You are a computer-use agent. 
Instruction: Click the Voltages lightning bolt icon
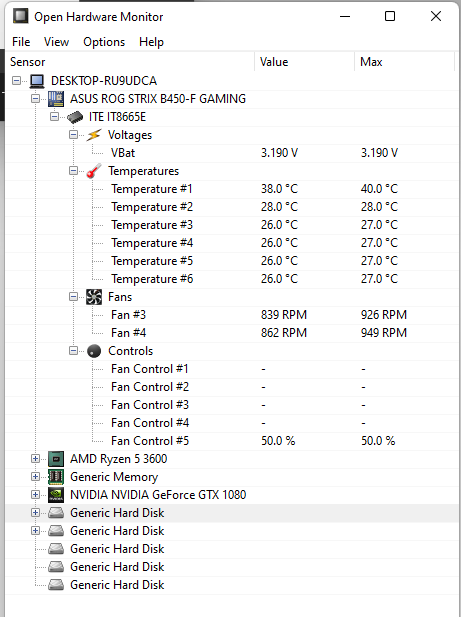(94, 135)
